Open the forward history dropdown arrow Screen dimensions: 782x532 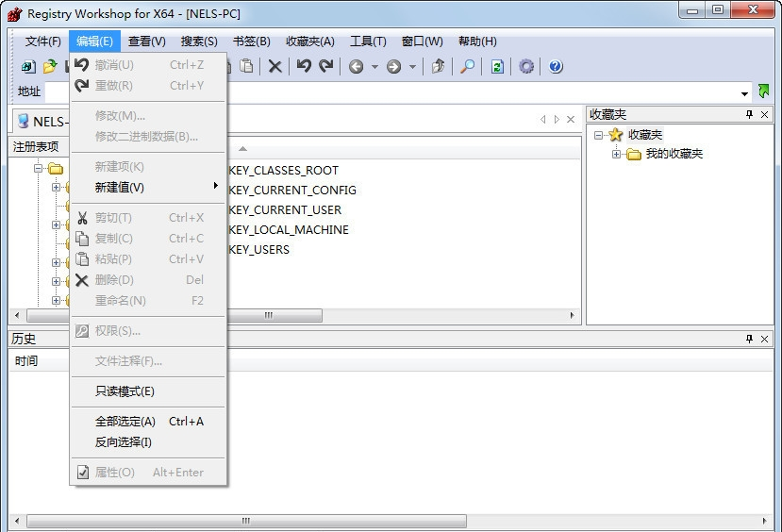(x=412, y=67)
